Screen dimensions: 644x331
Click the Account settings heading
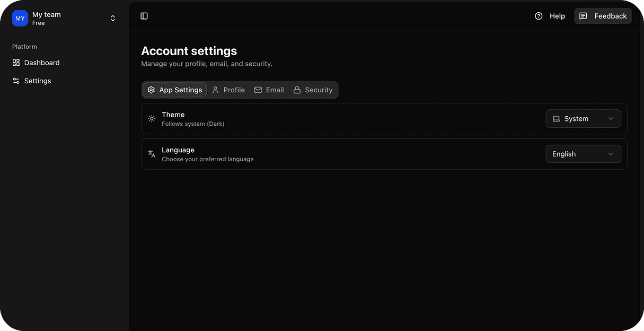point(189,51)
